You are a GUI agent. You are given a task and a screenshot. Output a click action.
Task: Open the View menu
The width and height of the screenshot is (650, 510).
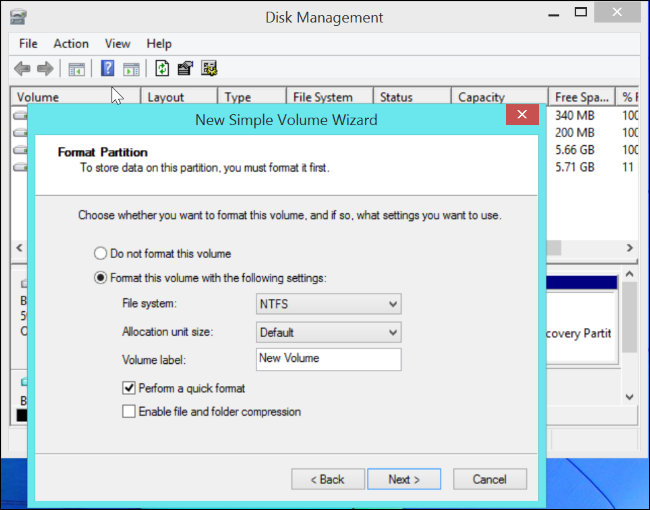pos(118,44)
